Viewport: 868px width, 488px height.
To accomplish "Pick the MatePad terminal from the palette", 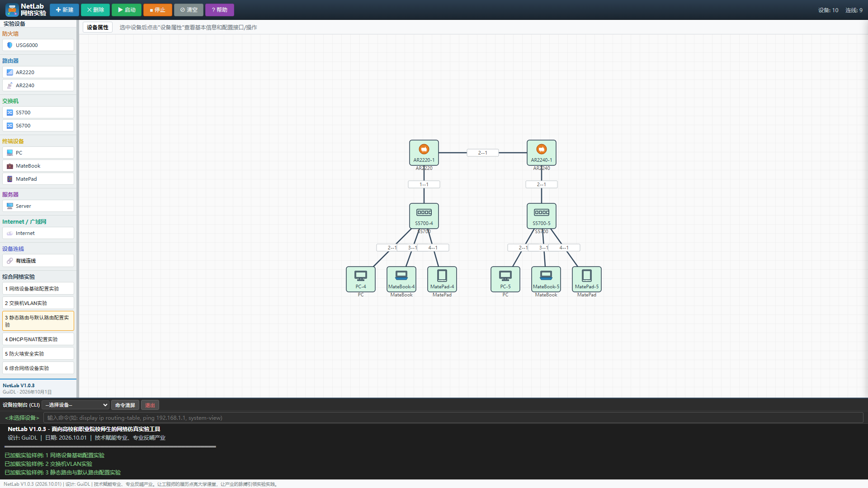I will (x=38, y=179).
